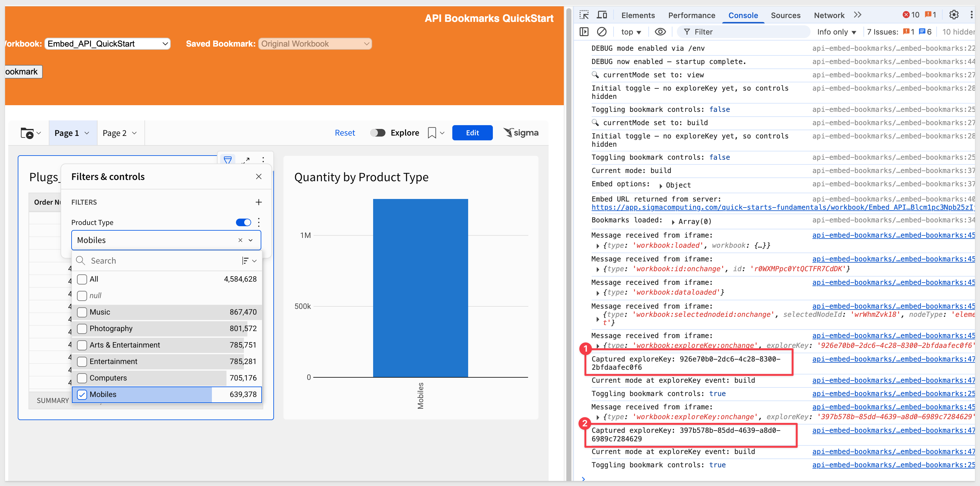Click the filter funnel icon on table

[x=227, y=160]
